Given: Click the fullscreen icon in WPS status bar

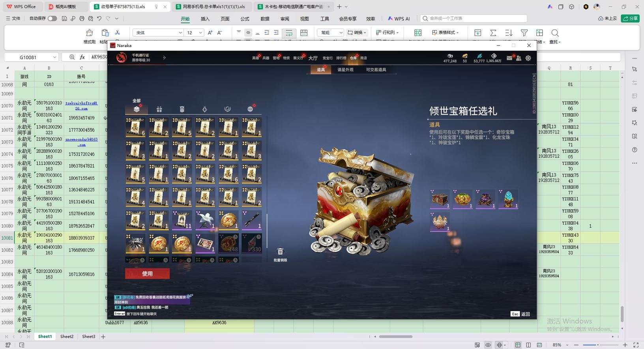Looking at the screenshot, I should point(636,345).
